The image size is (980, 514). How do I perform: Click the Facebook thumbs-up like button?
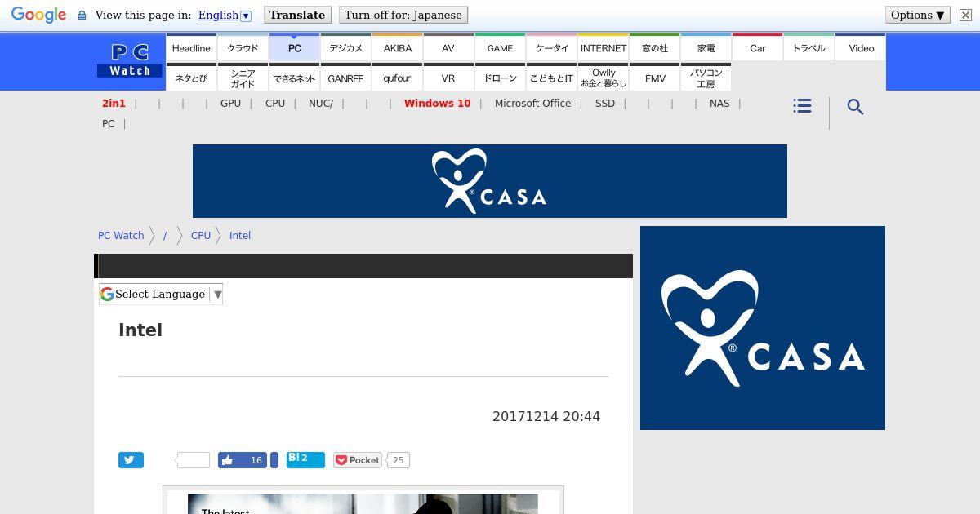pos(243,460)
